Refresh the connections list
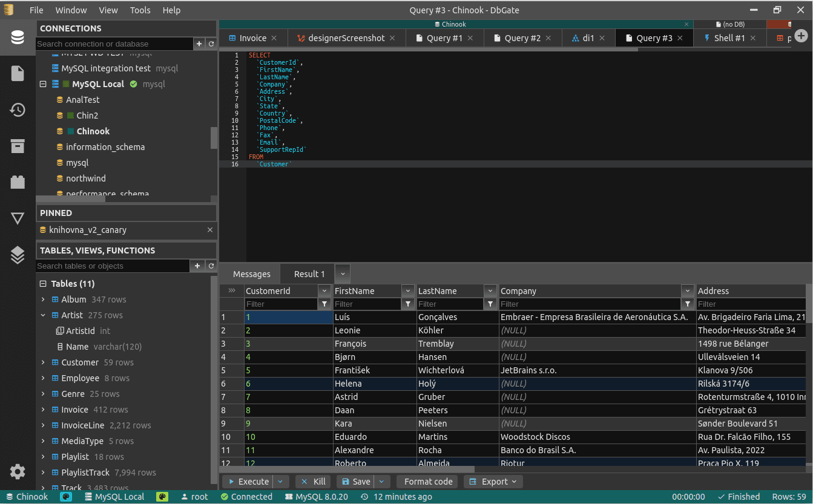Image resolution: width=813 pixels, height=504 pixels. [211, 44]
